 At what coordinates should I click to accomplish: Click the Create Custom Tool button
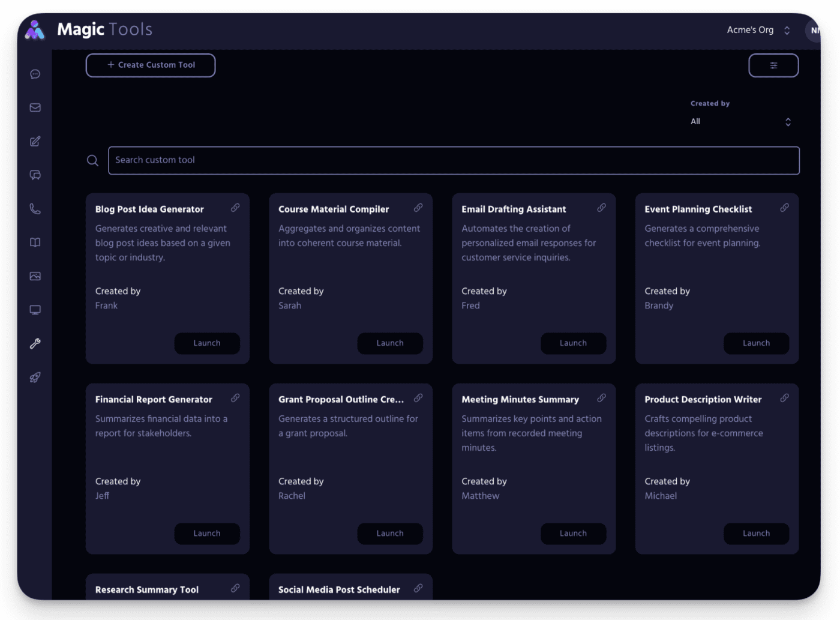coord(151,65)
